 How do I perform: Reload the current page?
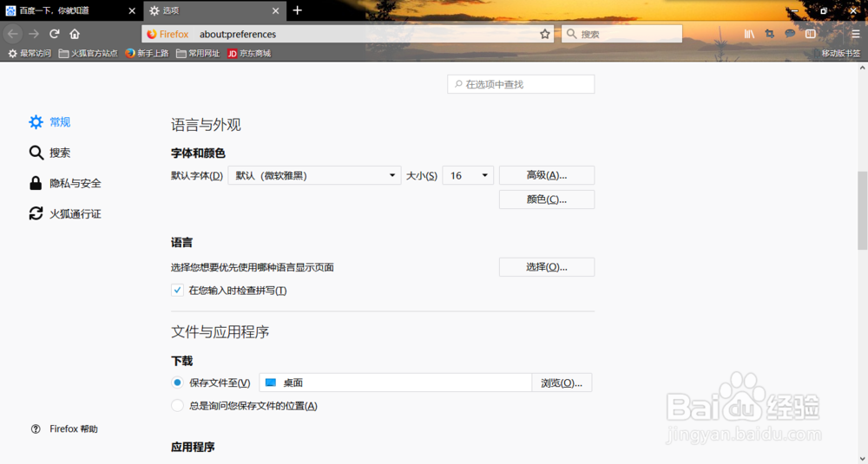coord(54,34)
